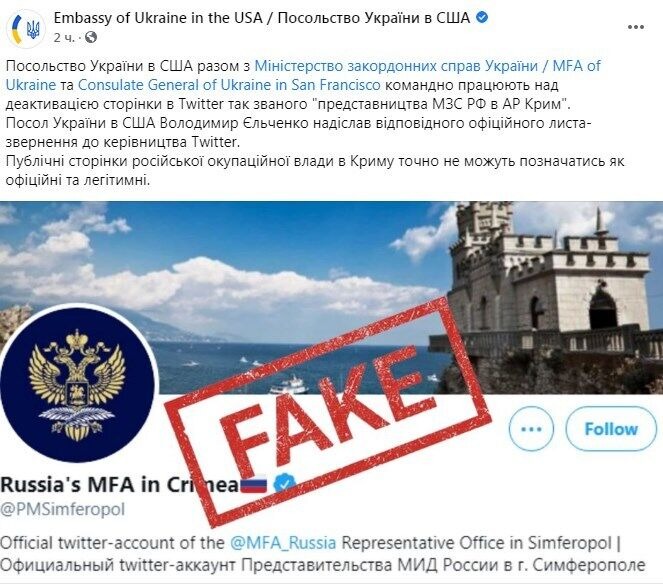The width and height of the screenshot is (663, 586).
Task: Click the blue verified badge beside embassy name
Action: click(x=482, y=18)
